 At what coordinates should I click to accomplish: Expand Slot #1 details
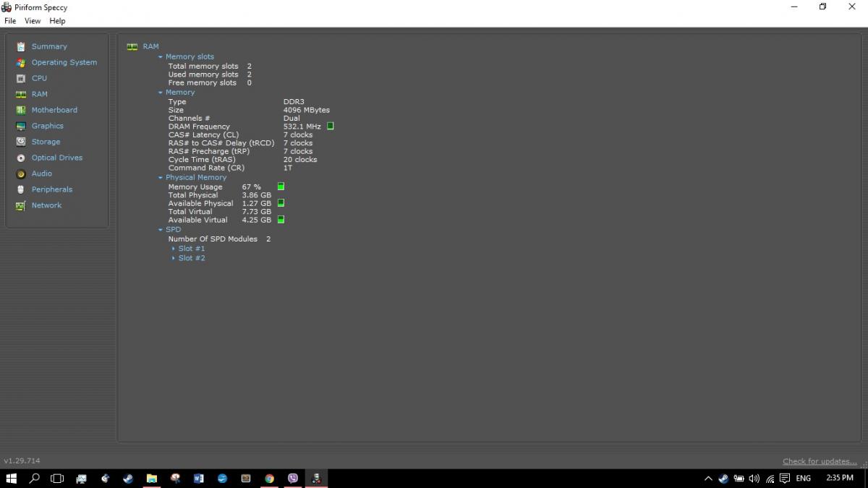[x=174, y=248]
